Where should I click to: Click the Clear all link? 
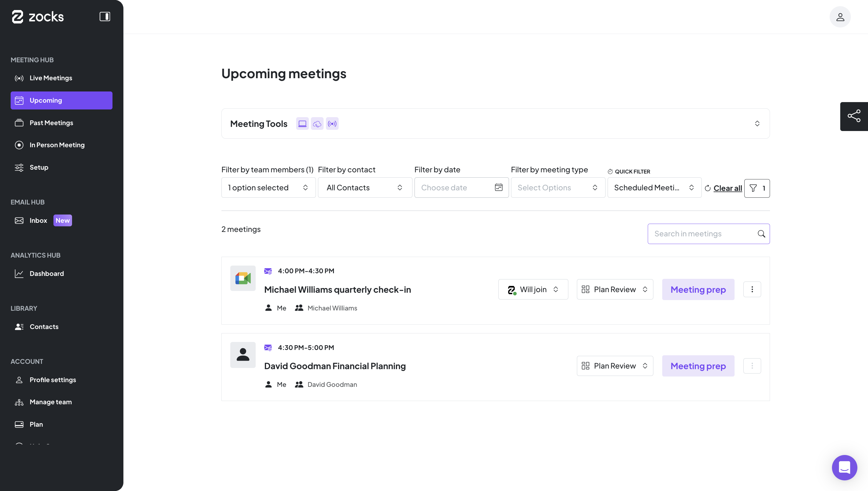pos(727,188)
